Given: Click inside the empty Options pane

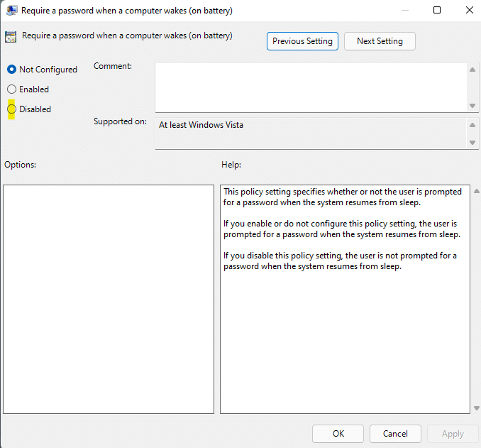Looking at the screenshot, I should coord(109,299).
